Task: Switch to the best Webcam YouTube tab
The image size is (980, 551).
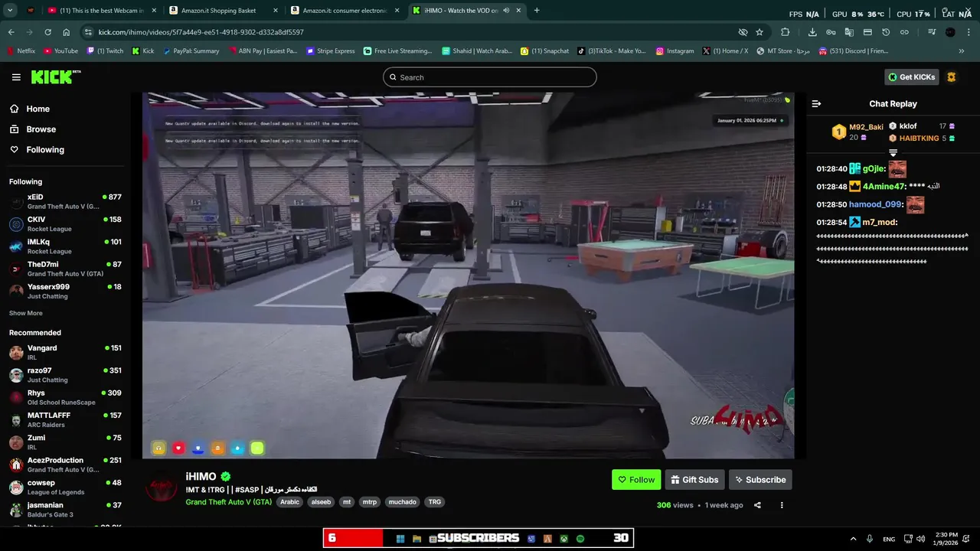Action: [101, 11]
